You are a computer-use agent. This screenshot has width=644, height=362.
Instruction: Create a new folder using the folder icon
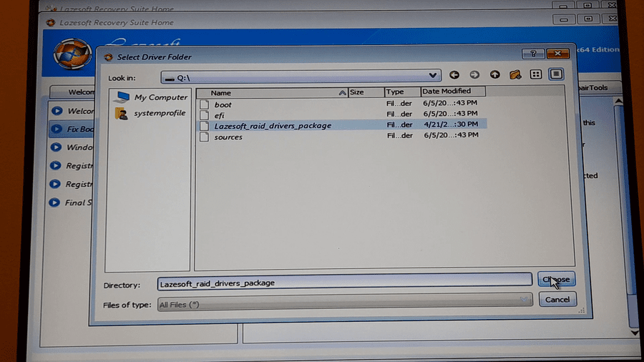(x=515, y=74)
